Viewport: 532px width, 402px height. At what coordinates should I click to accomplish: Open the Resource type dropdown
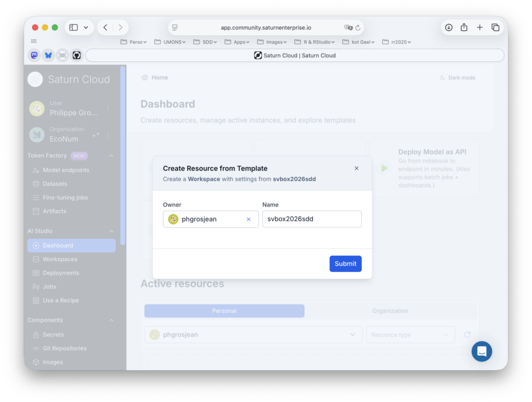(x=410, y=335)
